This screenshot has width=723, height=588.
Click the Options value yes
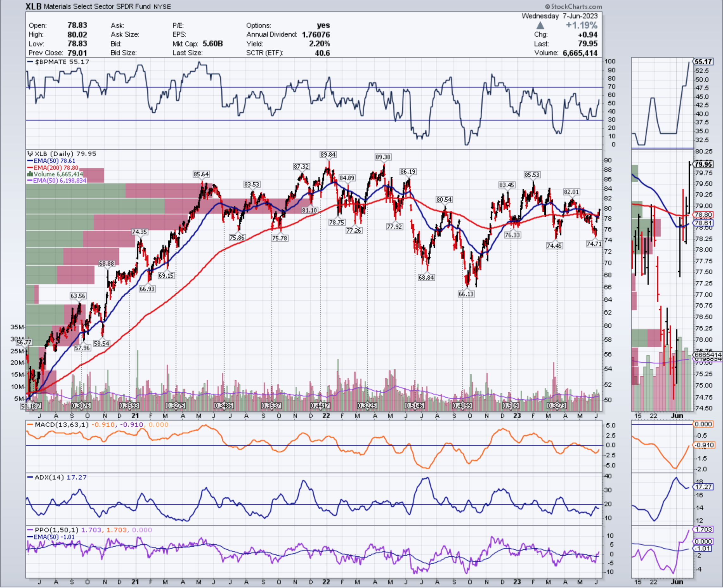323,25
